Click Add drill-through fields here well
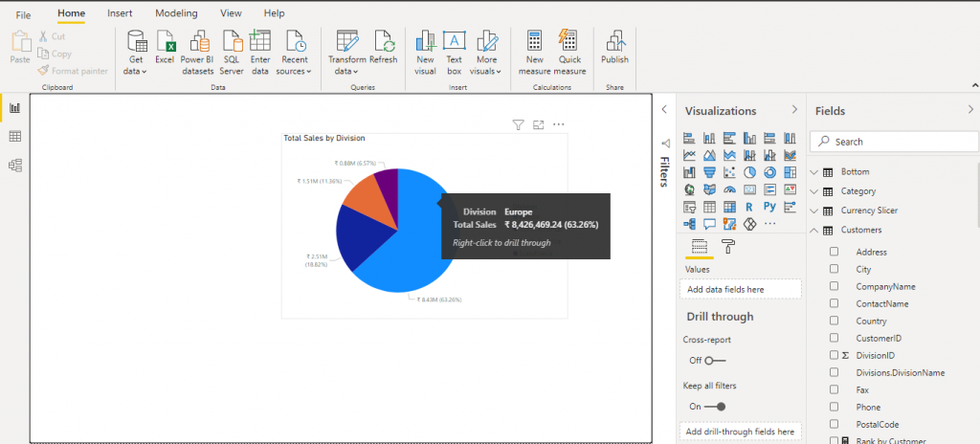The image size is (980, 444). 740,432
